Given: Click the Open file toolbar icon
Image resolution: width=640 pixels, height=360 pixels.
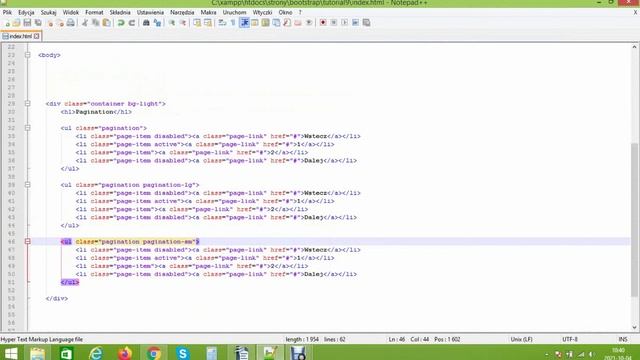Looking at the screenshot, I should 16,23.
